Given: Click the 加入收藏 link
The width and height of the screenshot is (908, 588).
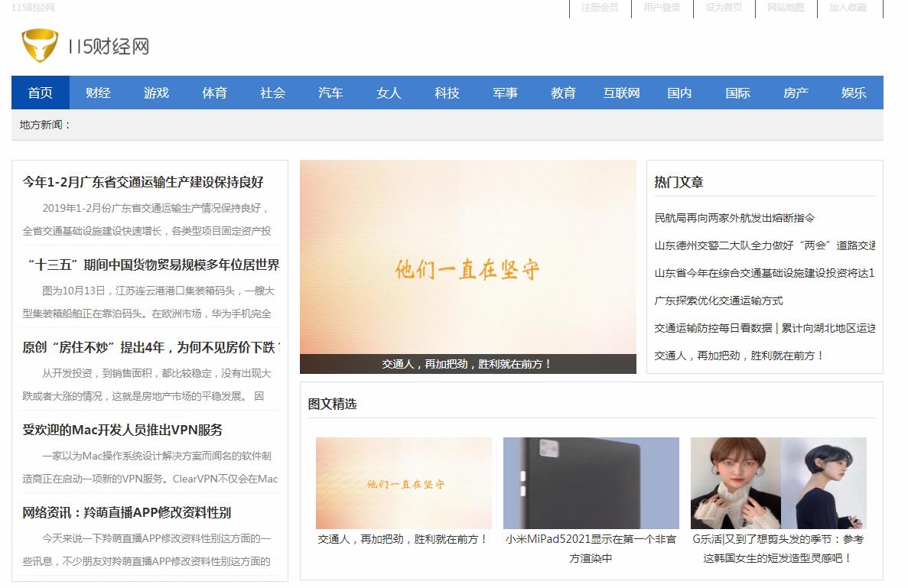Looking at the screenshot, I should [848, 8].
